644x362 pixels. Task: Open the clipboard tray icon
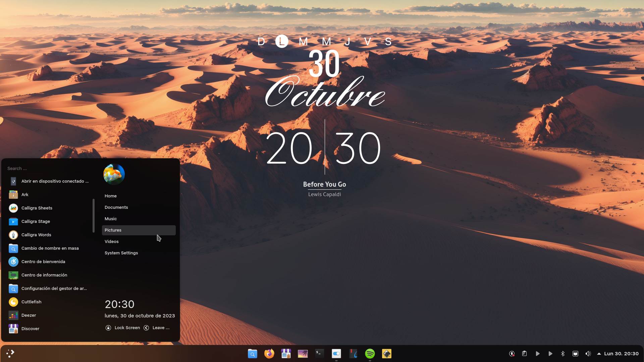[525, 354]
